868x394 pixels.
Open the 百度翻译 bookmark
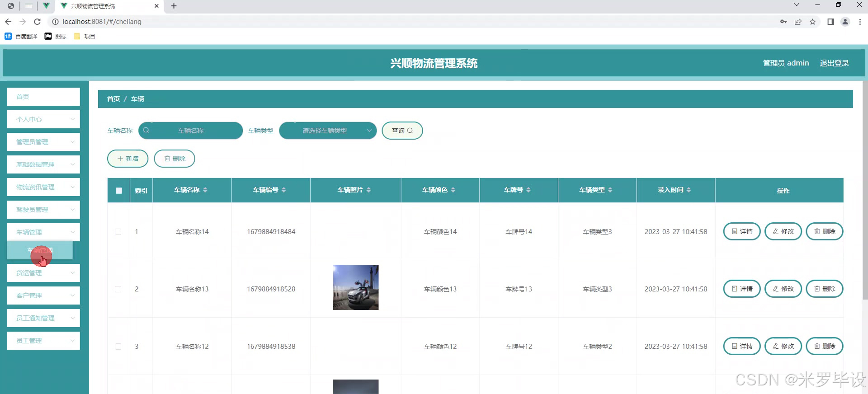click(x=21, y=36)
